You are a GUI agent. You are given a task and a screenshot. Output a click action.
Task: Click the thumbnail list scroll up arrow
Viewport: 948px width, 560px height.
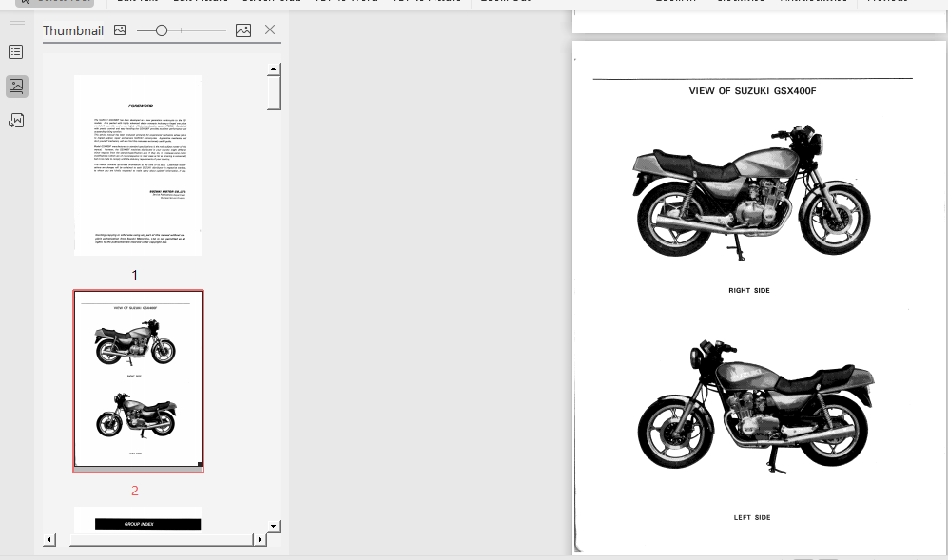coord(273,69)
